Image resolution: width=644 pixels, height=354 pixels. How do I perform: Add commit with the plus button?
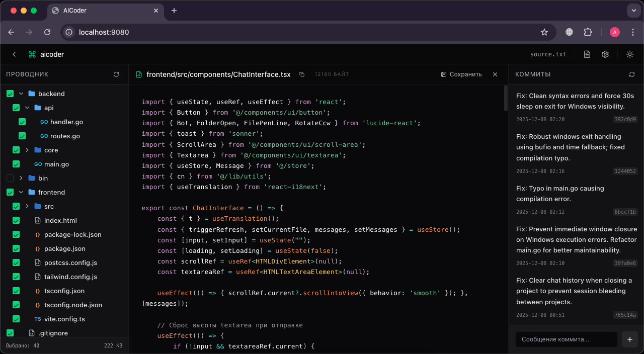click(x=629, y=339)
